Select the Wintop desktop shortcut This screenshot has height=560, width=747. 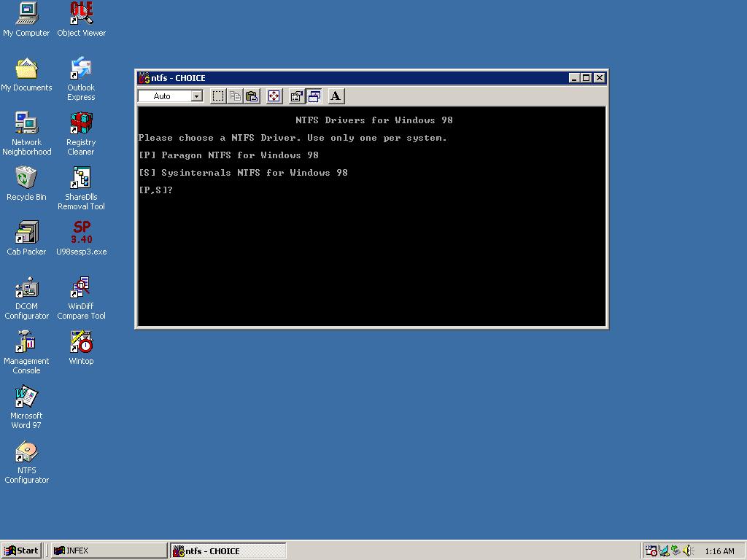(81, 349)
